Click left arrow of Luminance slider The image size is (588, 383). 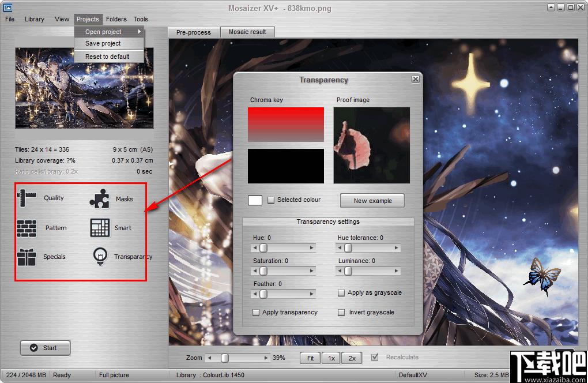(x=340, y=271)
